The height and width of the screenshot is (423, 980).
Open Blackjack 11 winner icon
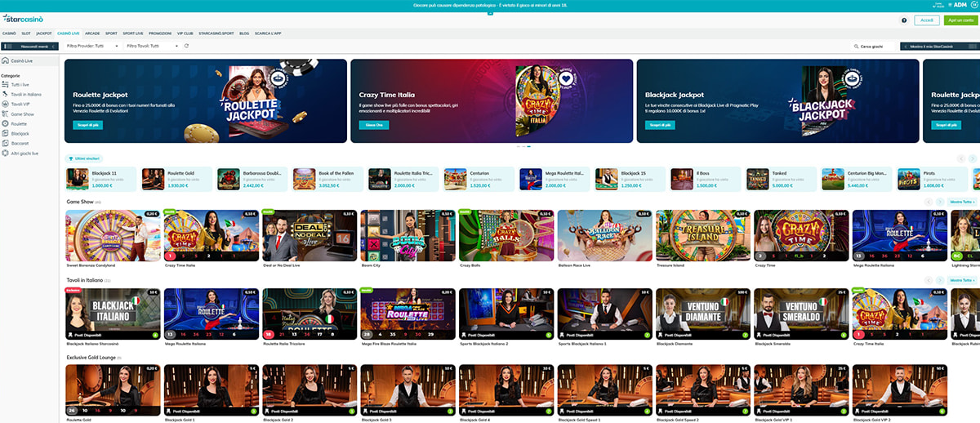[78, 180]
